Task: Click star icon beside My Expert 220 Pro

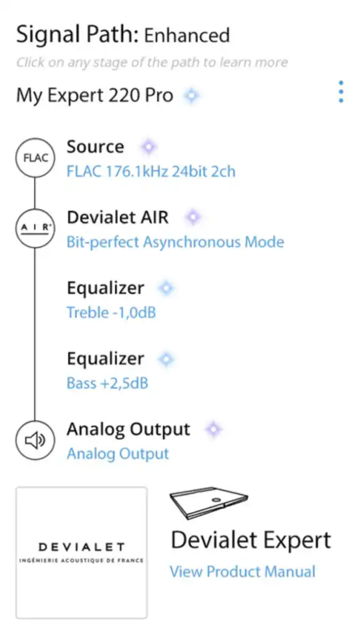Action: (191, 96)
